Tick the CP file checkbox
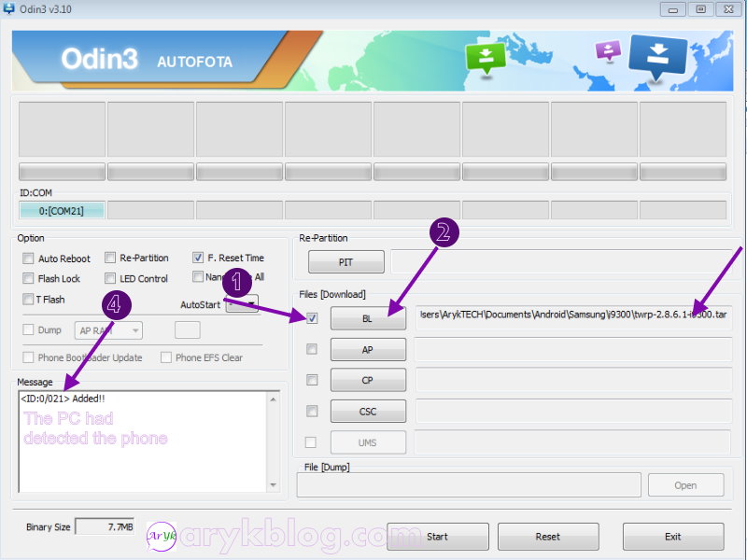The image size is (747, 560). [x=312, y=380]
